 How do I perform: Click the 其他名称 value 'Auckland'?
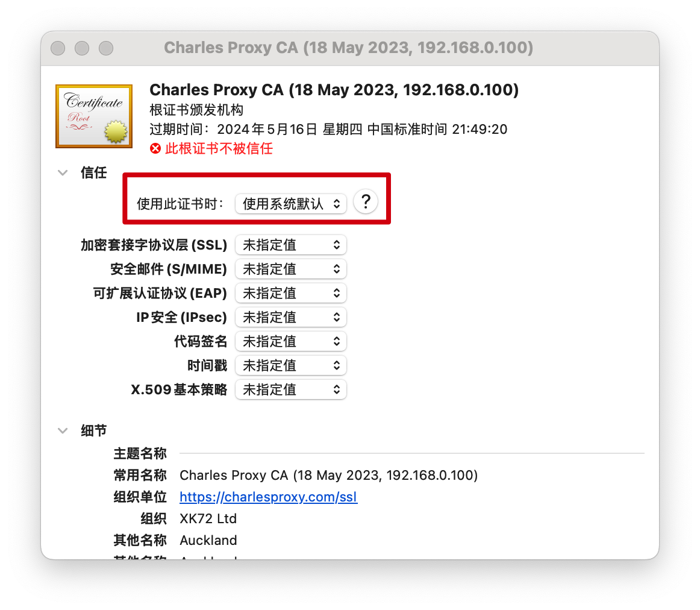point(208,540)
